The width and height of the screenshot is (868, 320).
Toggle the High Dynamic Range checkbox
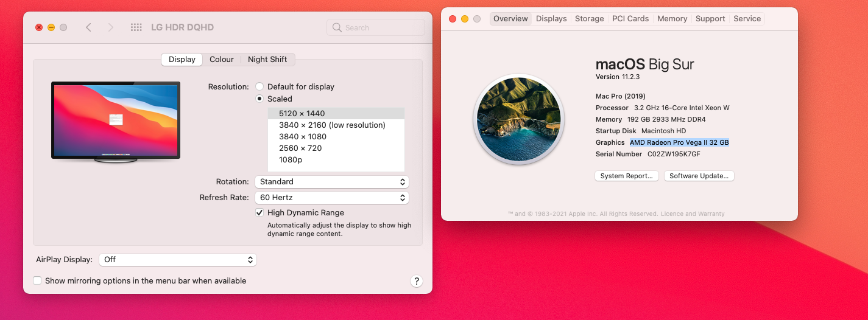coord(259,212)
